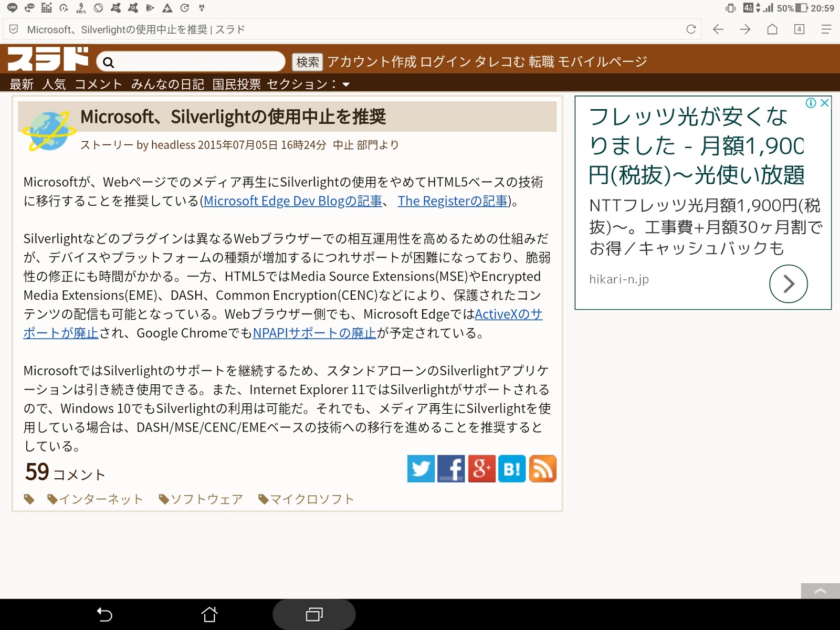Viewport: 840px width, 630px height.
Task: Open the RSS feed icon
Action: click(542, 469)
